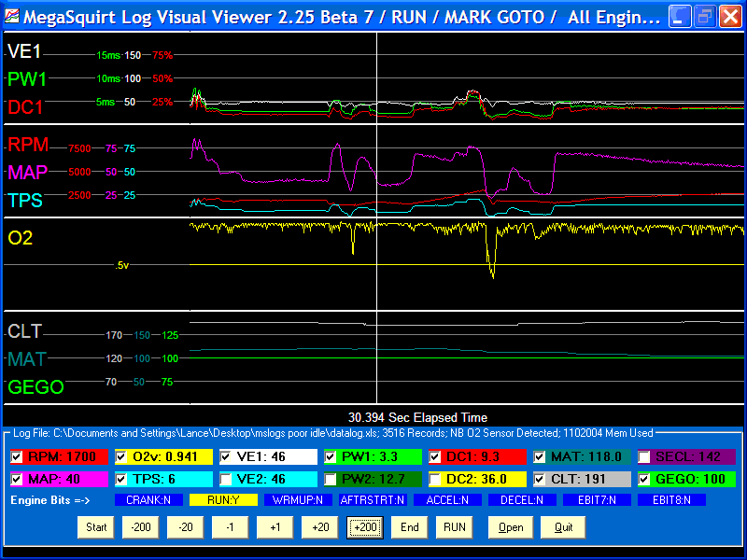Enable the VE2 trace checkbox
Image resolution: width=747 pixels, height=560 pixels.
[227, 479]
